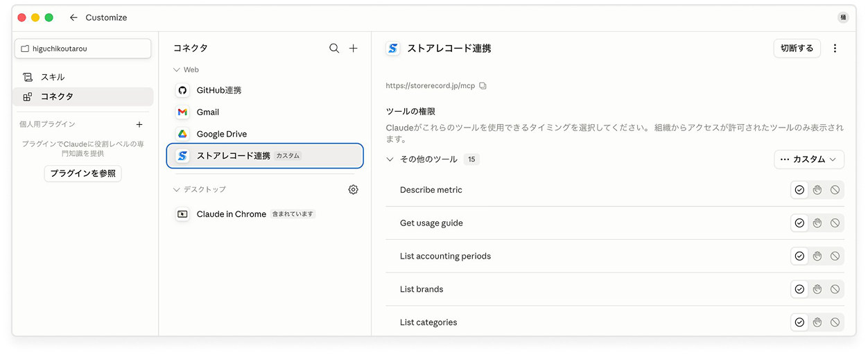Click the List accounting periods label

pos(445,256)
